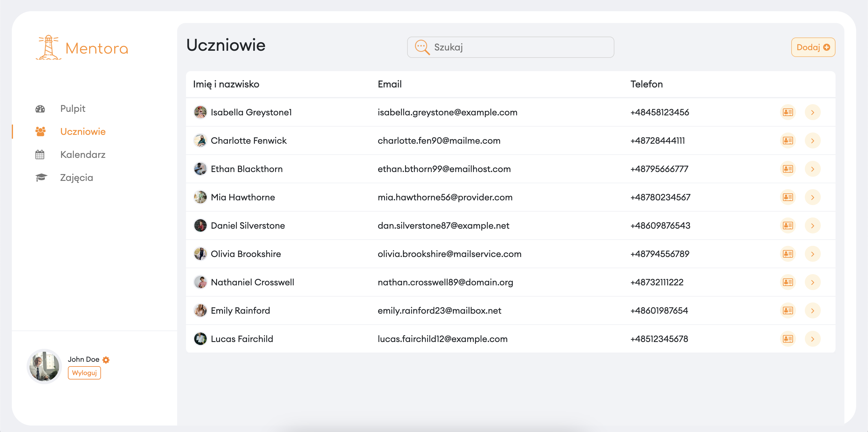
Task: Open Isabella Greystone1's contact card icon
Action: click(x=787, y=112)
